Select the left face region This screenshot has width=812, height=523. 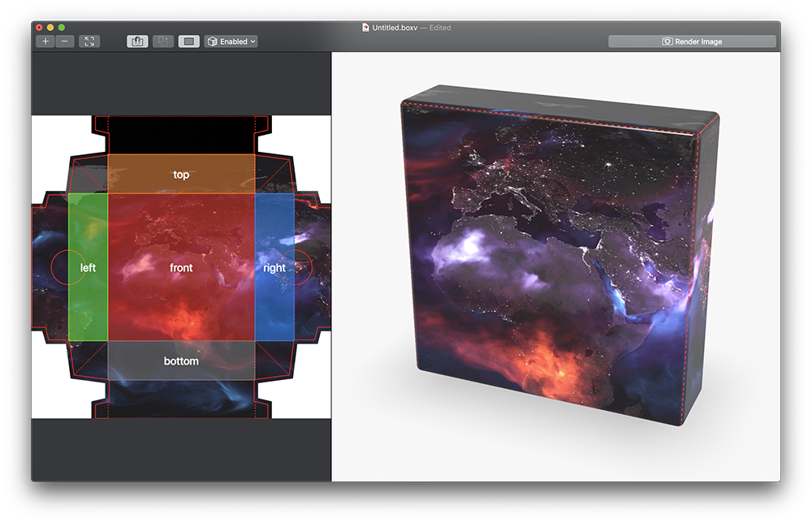coord(88,267)
